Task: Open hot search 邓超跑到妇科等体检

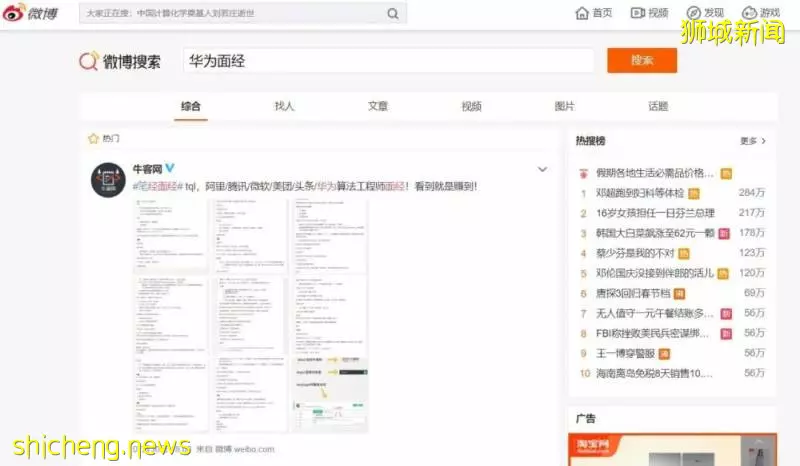Action: [640, 193]
